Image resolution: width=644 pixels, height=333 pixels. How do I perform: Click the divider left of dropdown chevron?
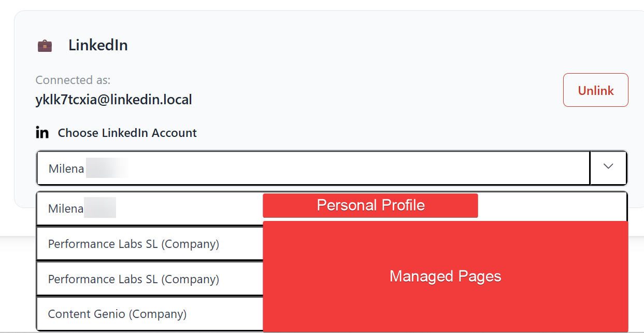click(x=590, y=168)
